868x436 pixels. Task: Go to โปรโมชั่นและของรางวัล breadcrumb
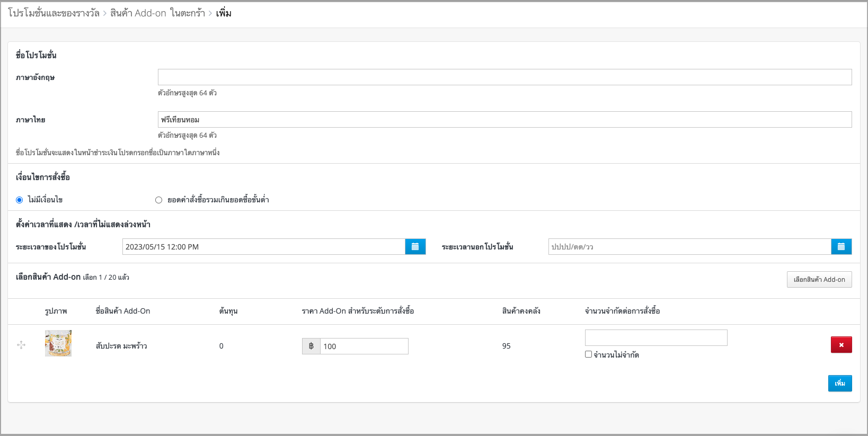pos(54,13)
